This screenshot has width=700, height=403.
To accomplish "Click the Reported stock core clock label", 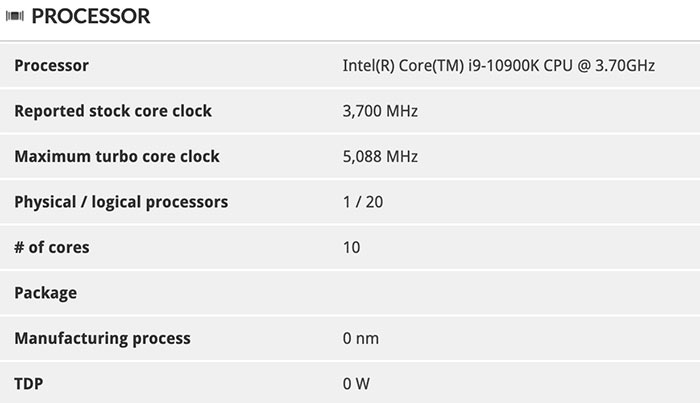I will [113, 111].
